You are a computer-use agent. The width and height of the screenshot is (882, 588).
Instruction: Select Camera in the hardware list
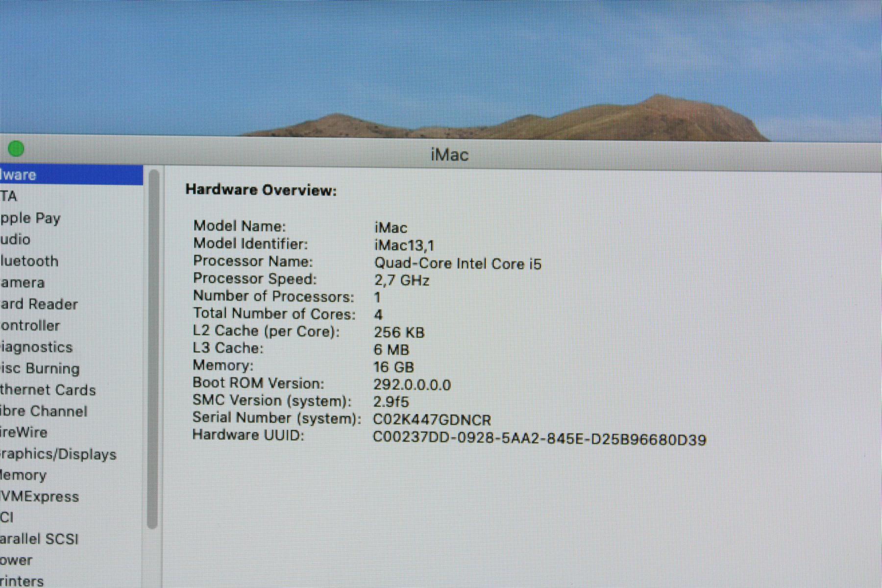click(23, 283)
